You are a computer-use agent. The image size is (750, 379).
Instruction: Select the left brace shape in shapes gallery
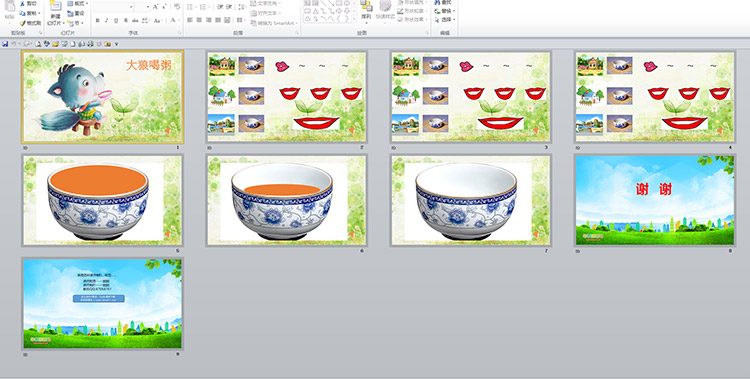click(x=339, y=19)
